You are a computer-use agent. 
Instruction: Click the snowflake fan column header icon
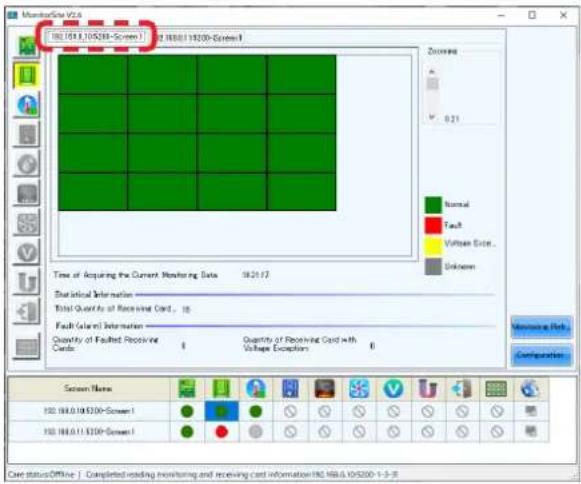359,388
